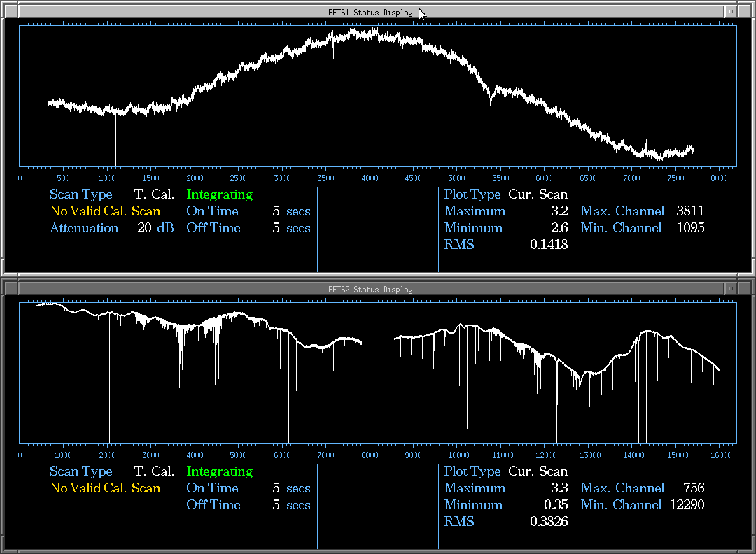This screenshot has width=756, height=554.
Task: Click the FFTS1 spectrum peak near channel 3811
Action: tap(353, 30)
